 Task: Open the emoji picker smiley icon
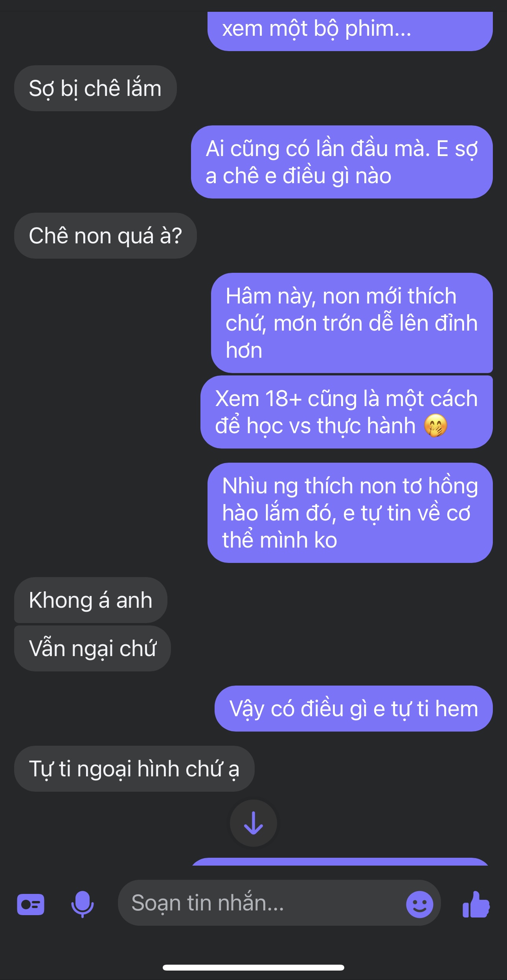click(x=419, y=905)
